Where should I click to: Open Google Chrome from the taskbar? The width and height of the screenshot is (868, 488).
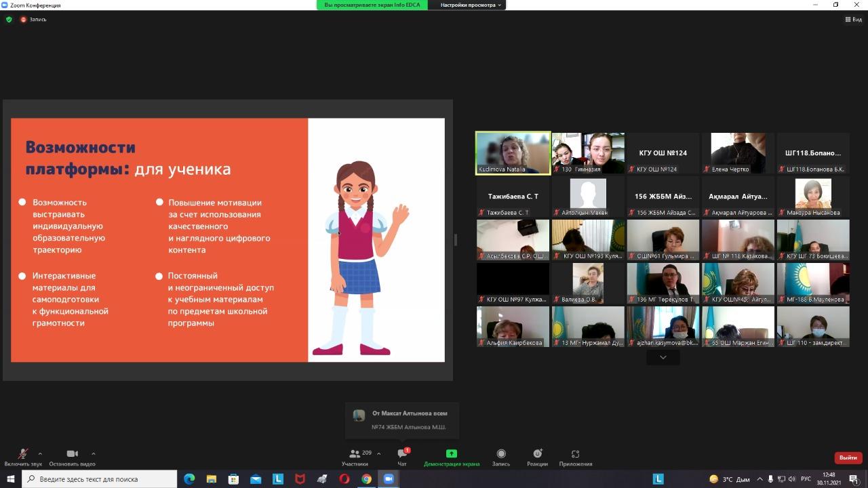coord(366,479)
